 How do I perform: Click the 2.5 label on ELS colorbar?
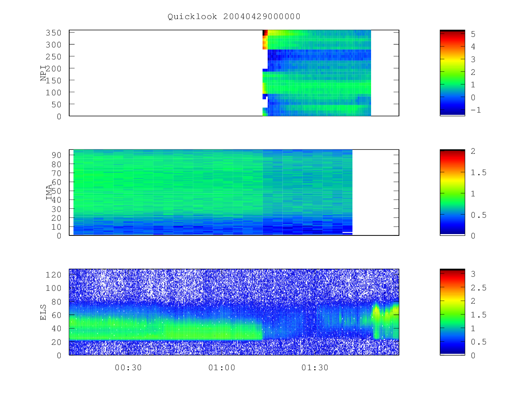coord(478,288)
